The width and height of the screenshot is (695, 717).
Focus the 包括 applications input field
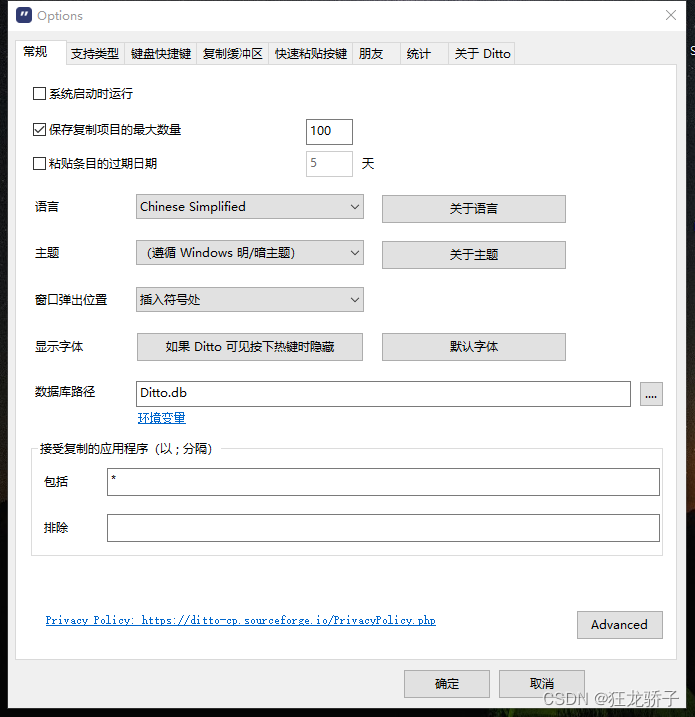383,482
